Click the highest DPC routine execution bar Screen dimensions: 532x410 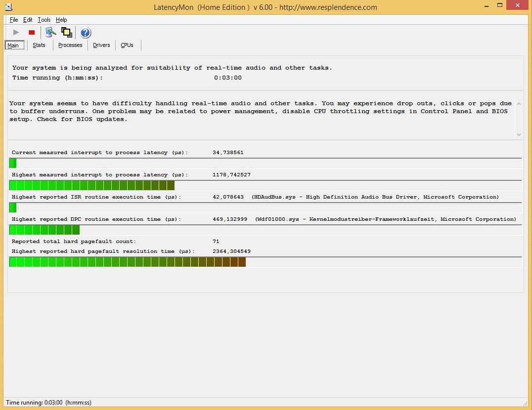(x=266, y=230)
